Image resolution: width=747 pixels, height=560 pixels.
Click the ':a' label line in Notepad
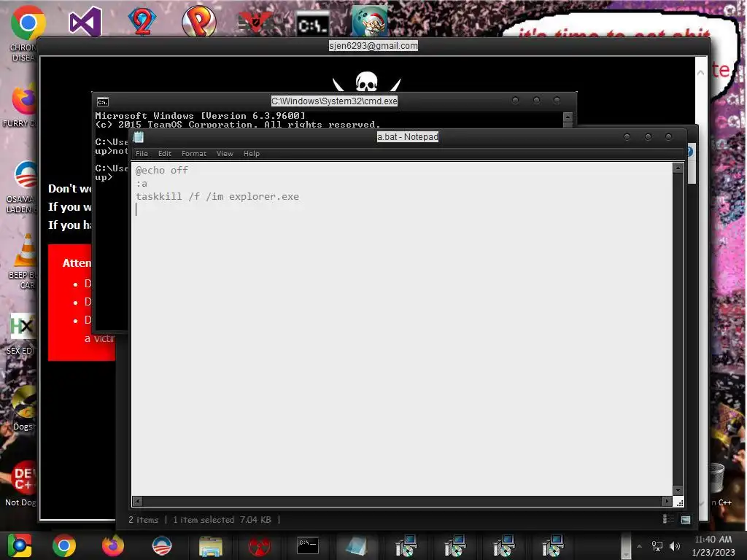point(142,183)
